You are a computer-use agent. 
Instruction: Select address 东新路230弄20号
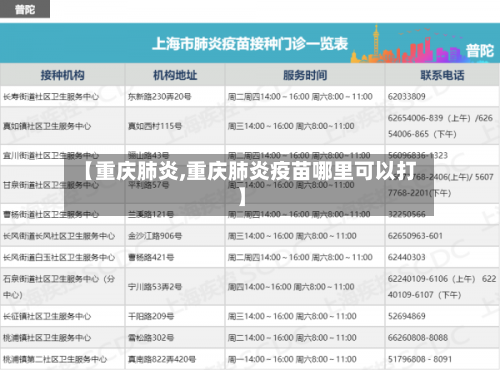[x=160, y=97]
